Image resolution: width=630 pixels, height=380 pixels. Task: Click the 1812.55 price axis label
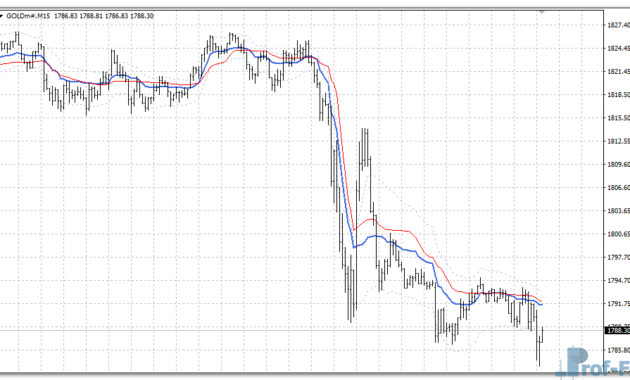coord(618,141)
